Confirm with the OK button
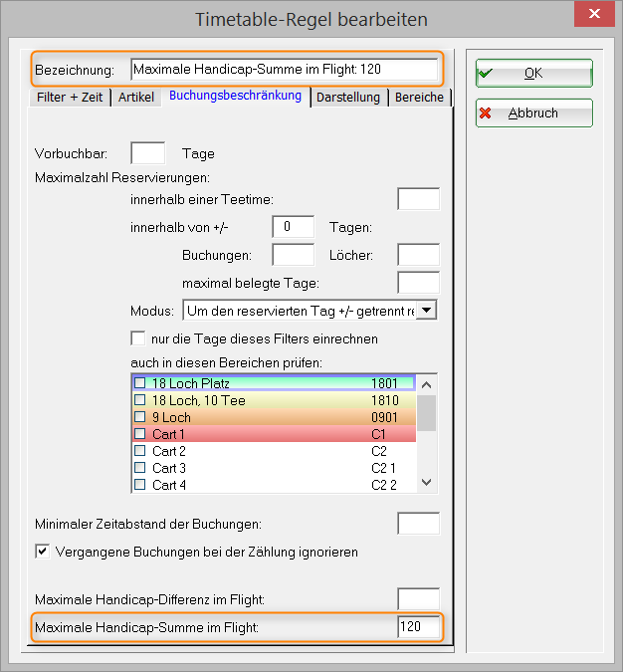Image resolution: width=623 pixels, height=672 pixels. [x=533, y=74]
